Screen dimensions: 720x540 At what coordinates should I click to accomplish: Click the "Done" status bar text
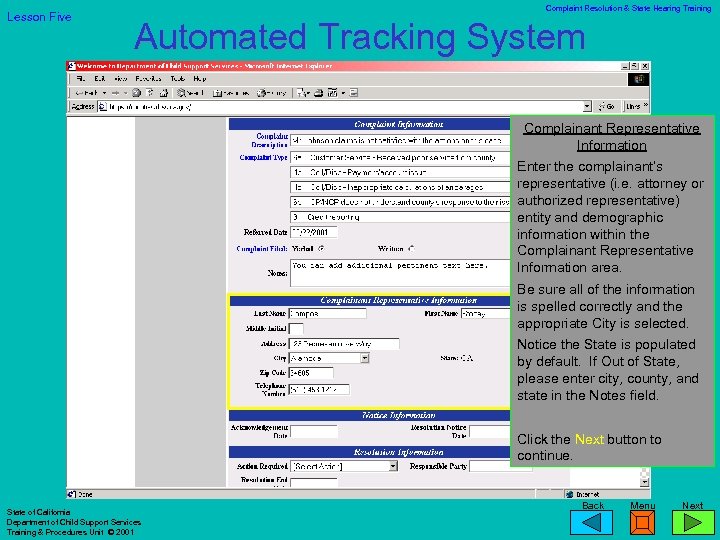[x=85, y=495]
